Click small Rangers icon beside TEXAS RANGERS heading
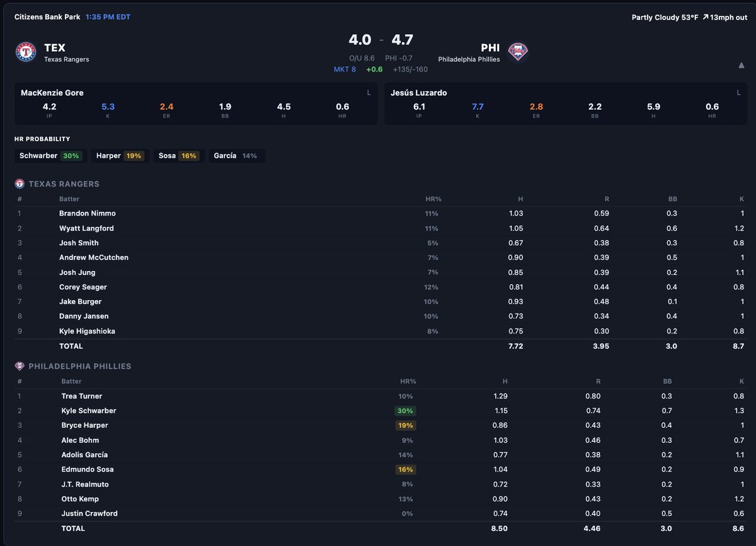Screen dimensions: 756x546 pyautogui.click(x=20, y=184)
